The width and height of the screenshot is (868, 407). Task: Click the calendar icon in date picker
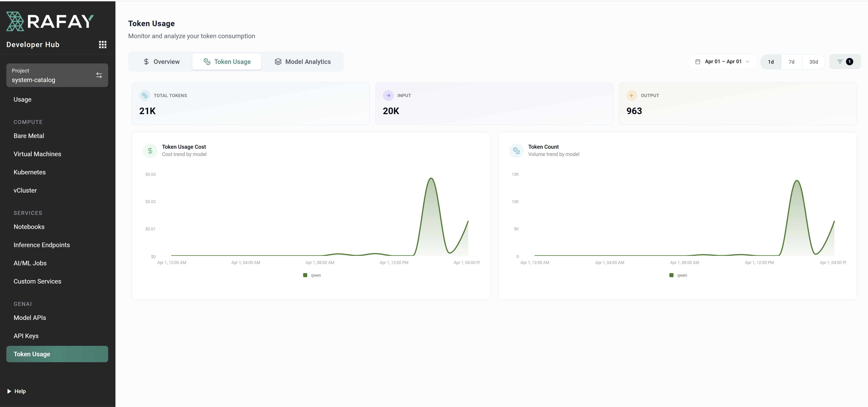pos(698,62)
